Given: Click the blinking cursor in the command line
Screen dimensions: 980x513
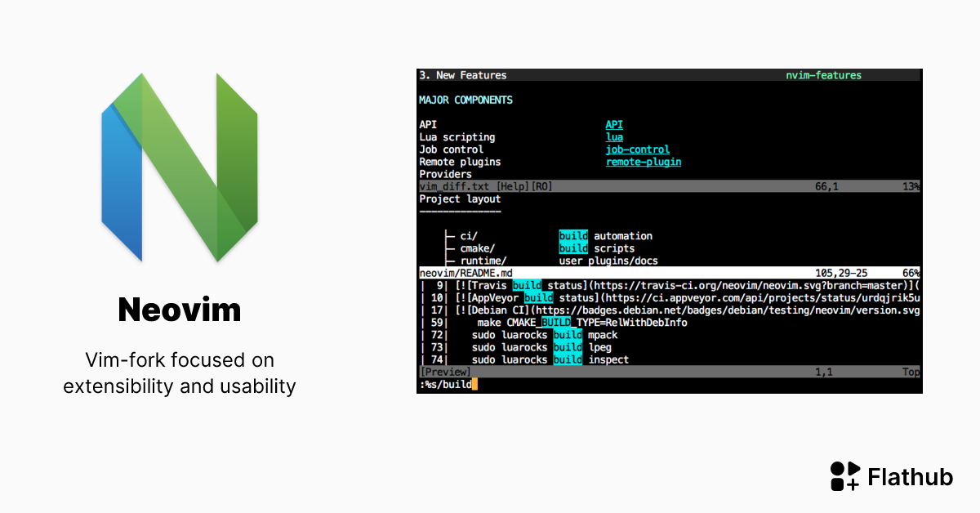Looking at the screenshot, I should pos(475,383).
